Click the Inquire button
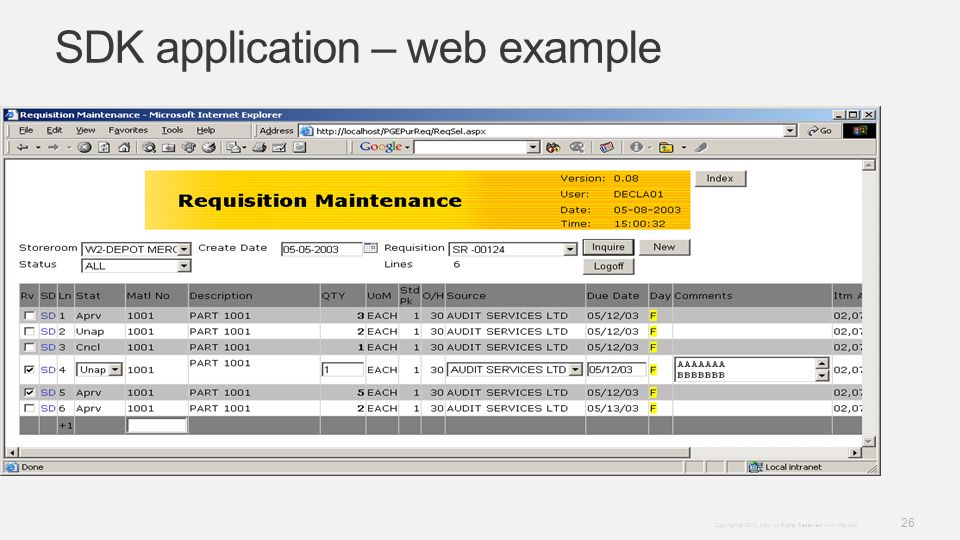Viewport: 960px width, 540px height. pyautogui.click(x=608, y=247)
